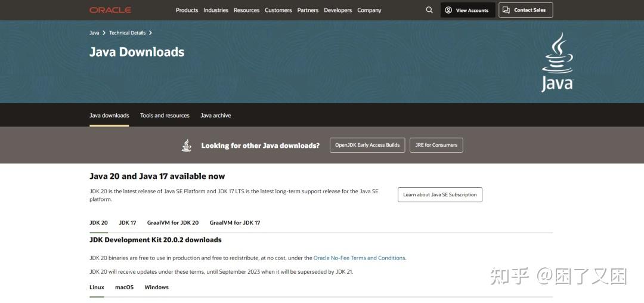Open the Developers menu
The width and height of the screenshot is (644, 303).
coord(338,10)
